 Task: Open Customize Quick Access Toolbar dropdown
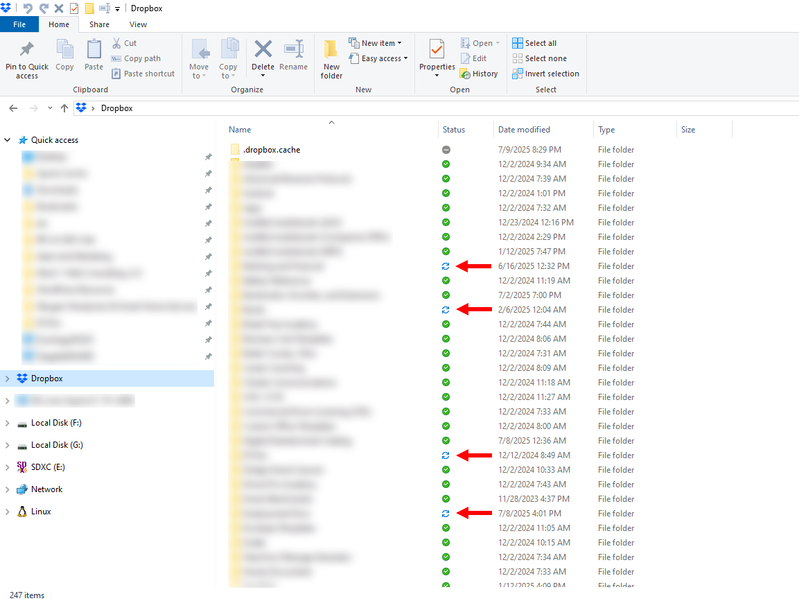(x=117, y=9)
